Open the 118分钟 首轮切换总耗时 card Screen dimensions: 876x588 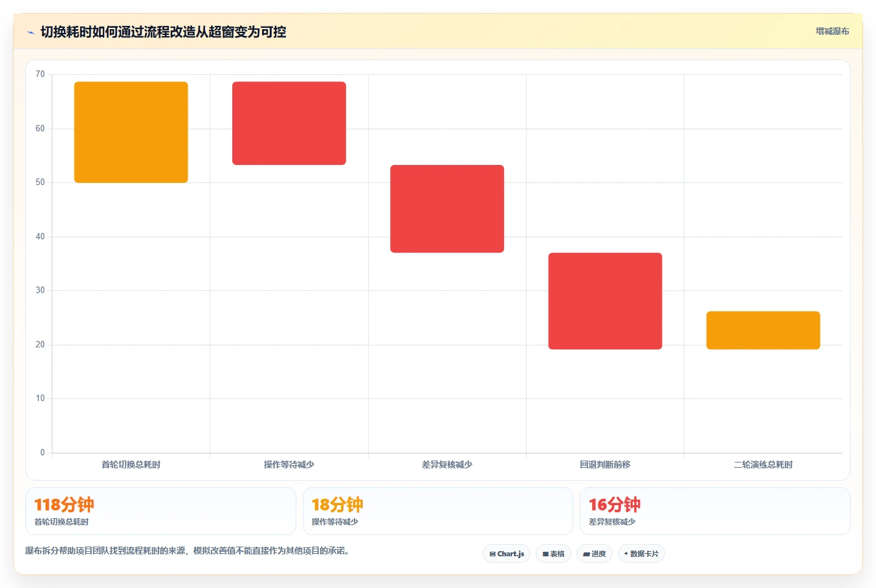(x=160, y=511)
